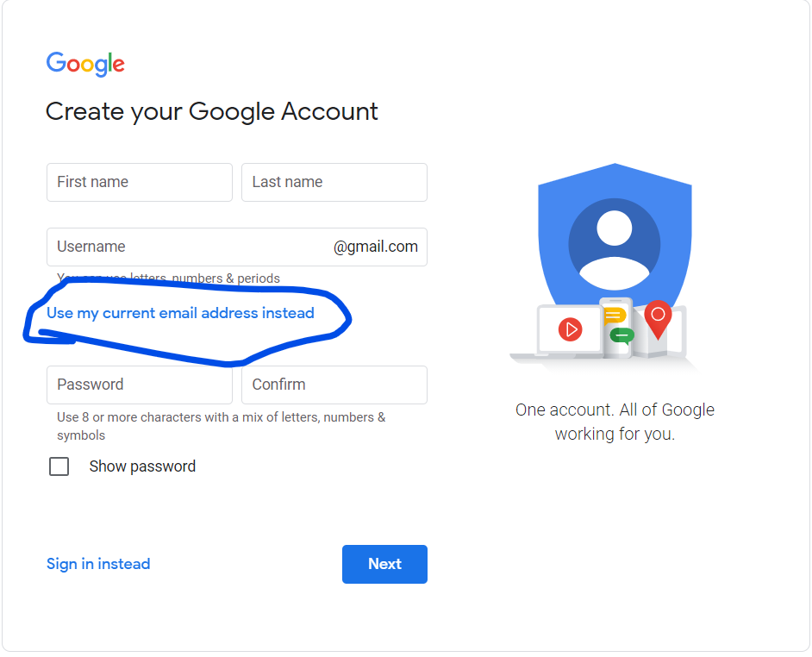Click the green chat bubble on the phone
This screenshot has height=657, width=812.
click(x=621, y=335)
